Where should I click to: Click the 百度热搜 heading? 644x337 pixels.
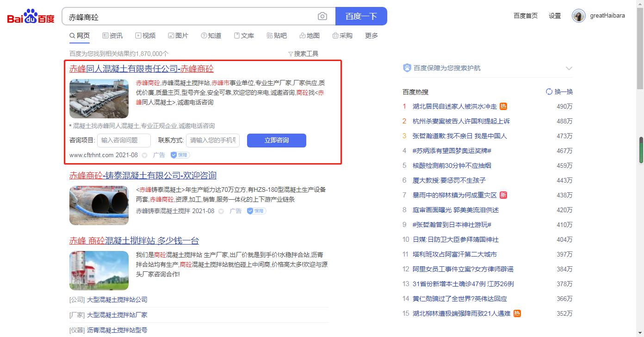tap(415, 92)
